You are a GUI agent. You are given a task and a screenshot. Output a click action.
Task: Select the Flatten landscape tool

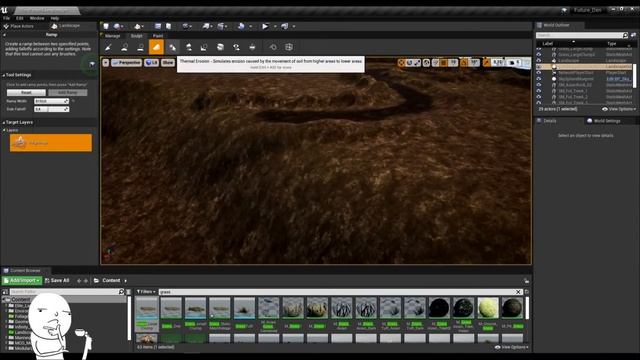[140, 47]
